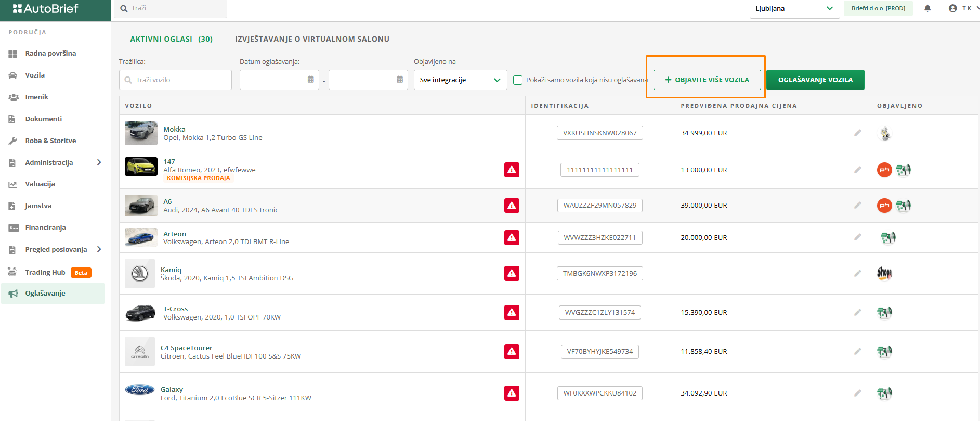Edit price pencil for Alfa Romeo 147
The image size is (980, 421).
coord(858,170)
